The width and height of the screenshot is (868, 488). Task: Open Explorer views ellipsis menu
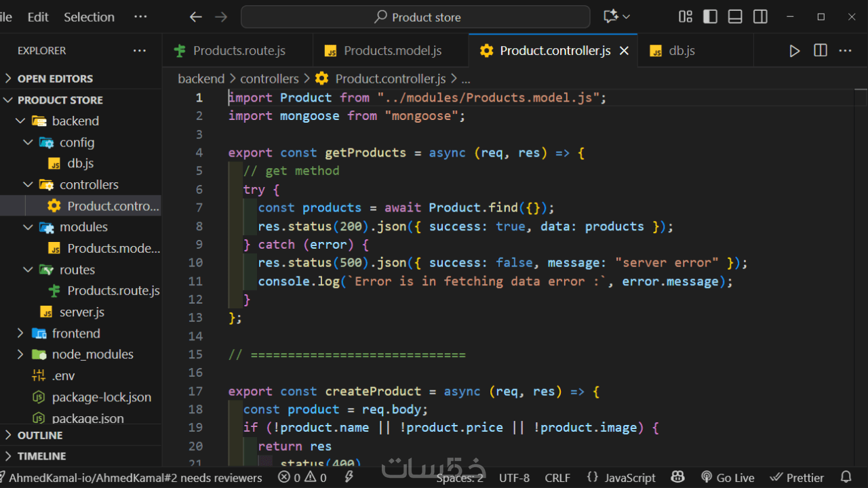(140, 51)
